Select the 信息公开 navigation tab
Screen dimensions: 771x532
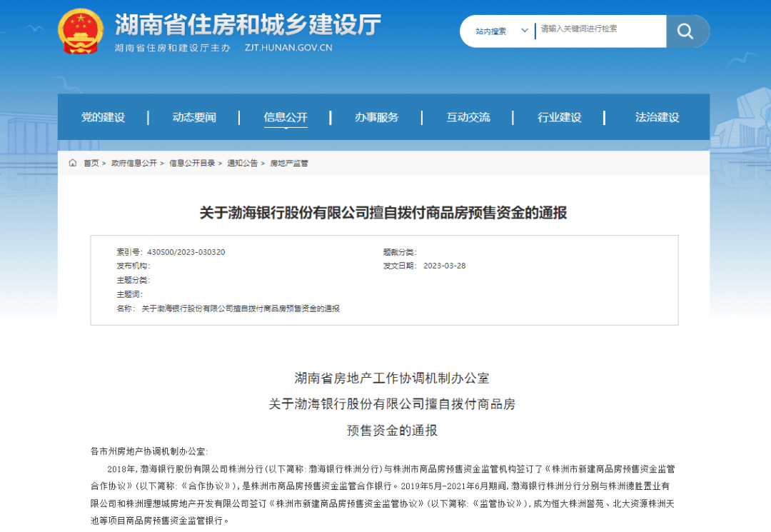[x=286, y=118]
